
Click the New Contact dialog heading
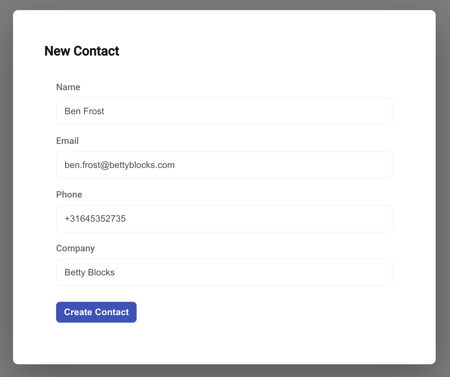pos(82,51)
